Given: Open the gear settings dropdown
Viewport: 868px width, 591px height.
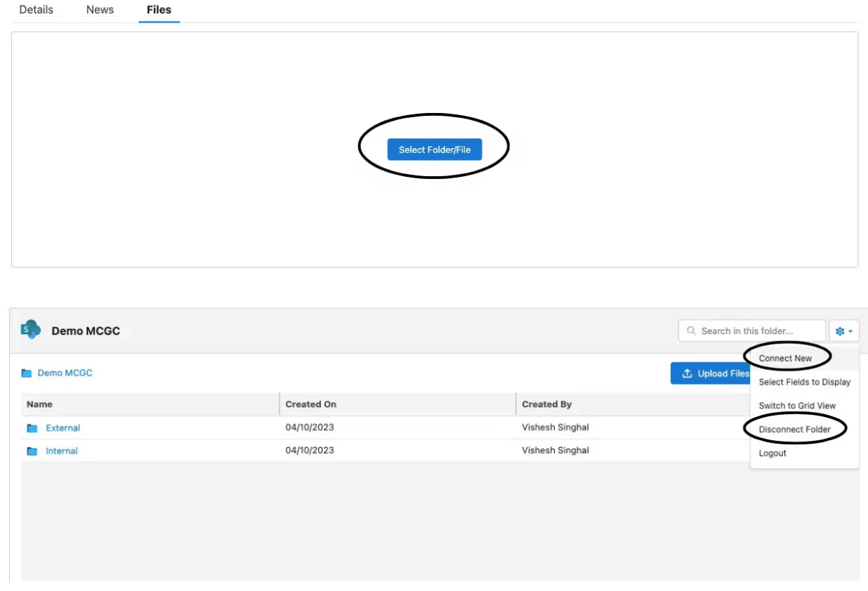Looking at the screenshot, I should click(844, 331).
